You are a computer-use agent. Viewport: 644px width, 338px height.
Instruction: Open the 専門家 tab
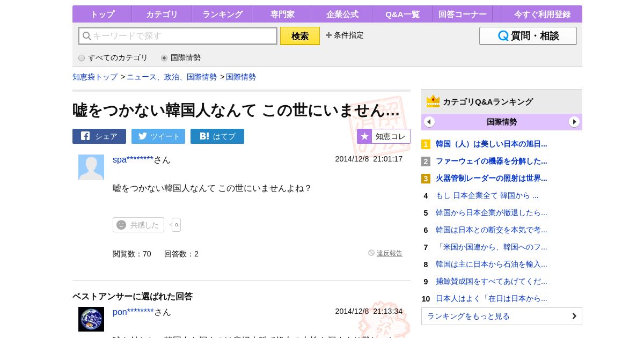tap(282, 14)
